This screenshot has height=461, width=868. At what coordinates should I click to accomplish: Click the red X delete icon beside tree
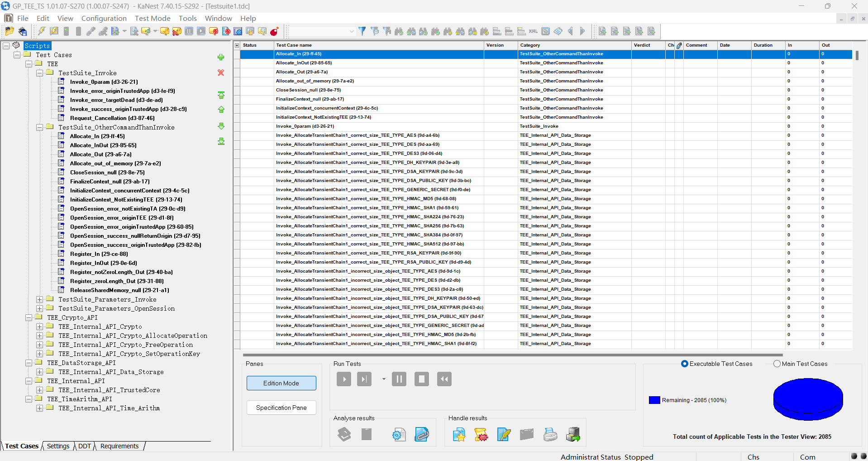pos(221,73)
